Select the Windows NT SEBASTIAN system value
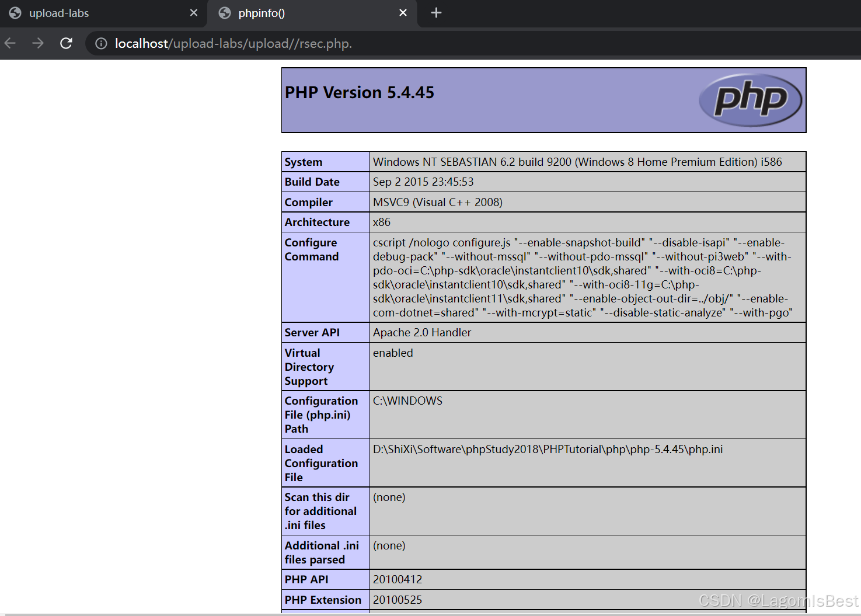This screenshot has height=616, width=861. 577,162
